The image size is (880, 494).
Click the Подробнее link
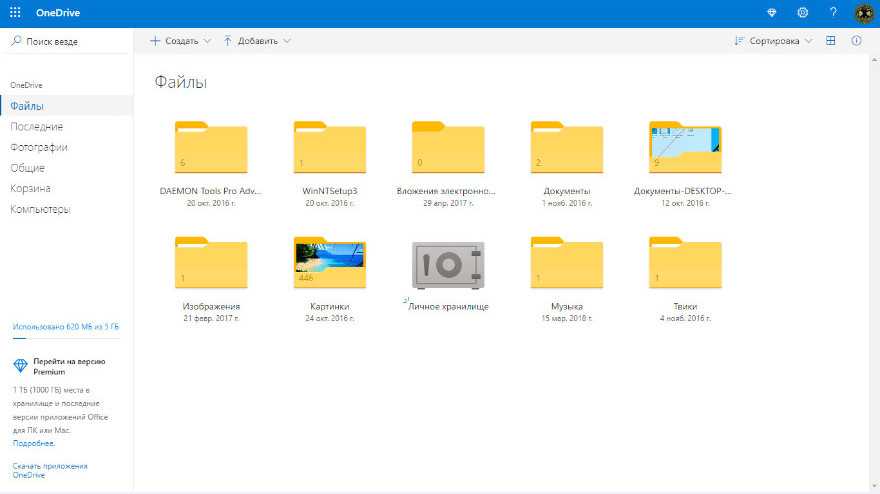pyautogui.click(x=34, y=442)
